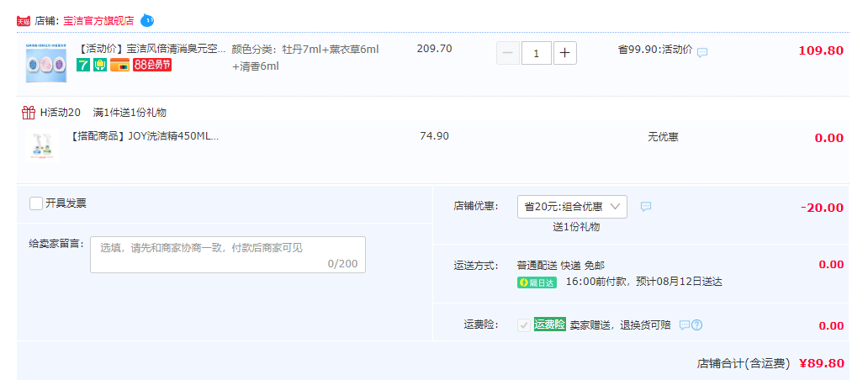This screenshot has height=380, width=868.
Task: Open the 宝洁风倍清消臭元空 product title link
Action: (x=151, y=49)
